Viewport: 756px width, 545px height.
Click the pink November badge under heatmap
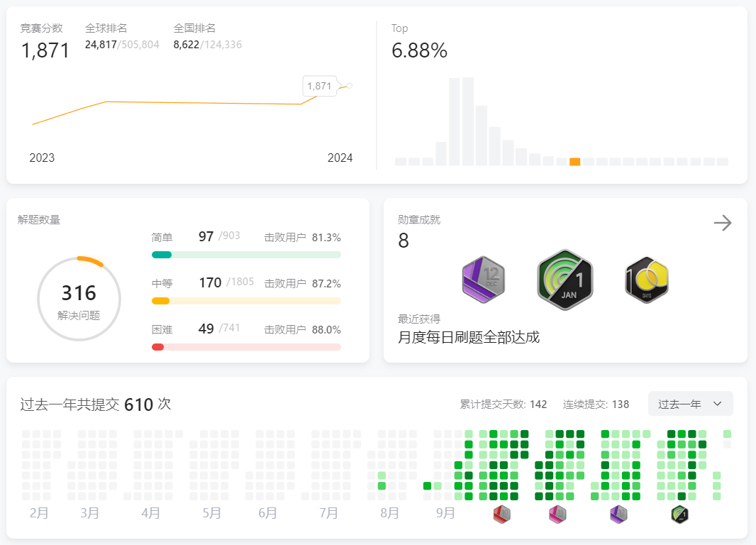[x=557, y=515]
